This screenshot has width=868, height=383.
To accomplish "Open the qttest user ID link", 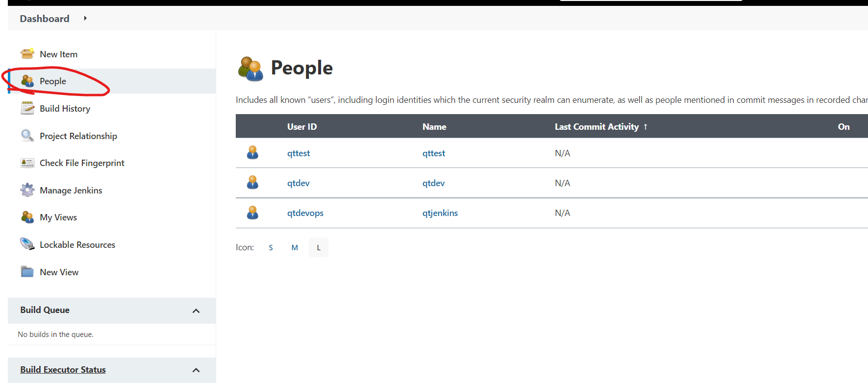I will [x=298, y=153].
